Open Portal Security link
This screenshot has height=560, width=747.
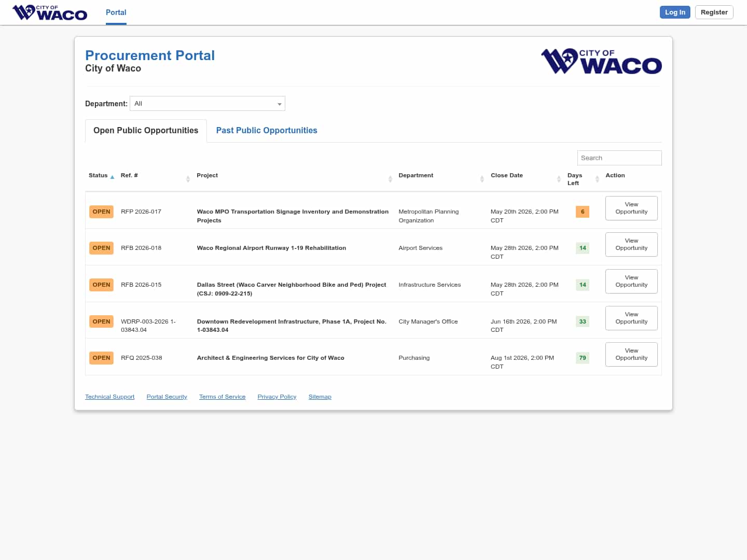(x=167, y=397)
